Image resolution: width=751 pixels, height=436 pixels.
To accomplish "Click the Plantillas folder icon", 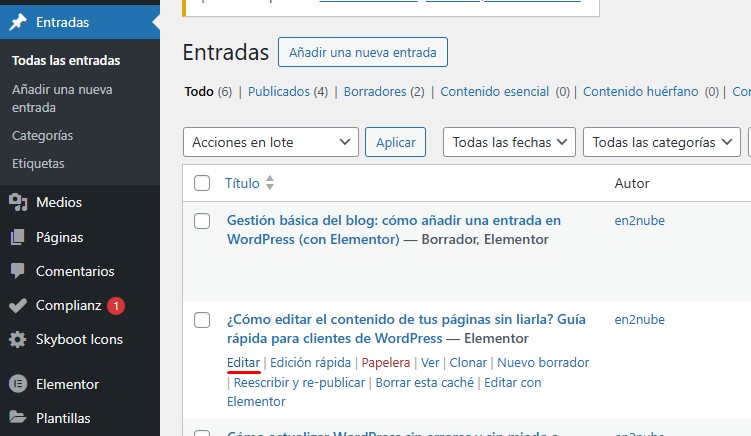I will (x=18, y=417).
